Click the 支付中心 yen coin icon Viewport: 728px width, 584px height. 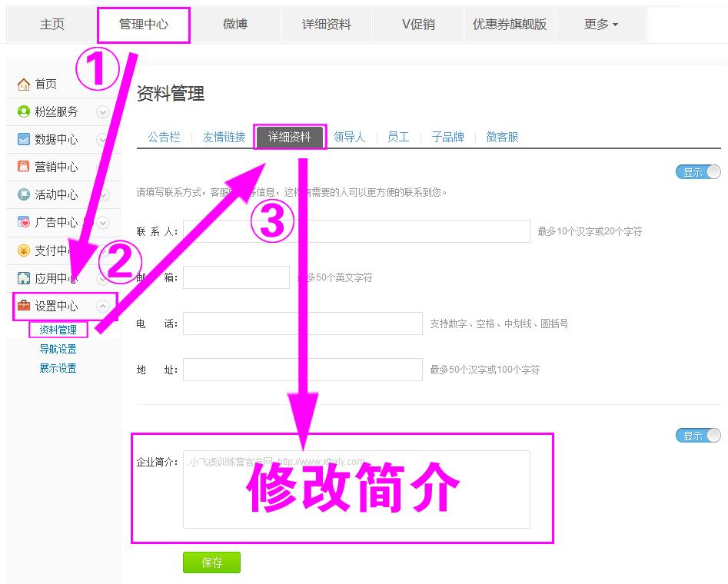point(24,251)
